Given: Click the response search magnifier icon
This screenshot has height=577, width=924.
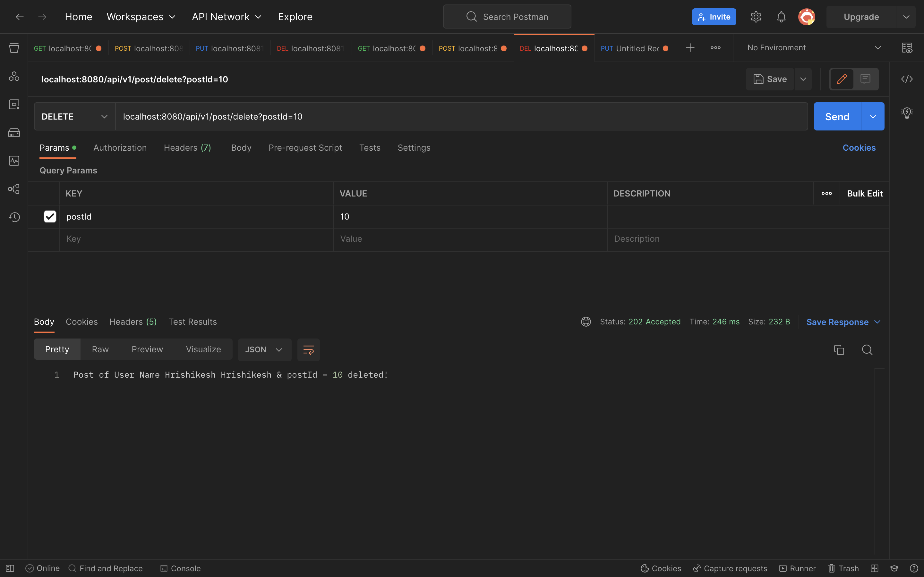Looking at the screenshot, I should point(867,349).
